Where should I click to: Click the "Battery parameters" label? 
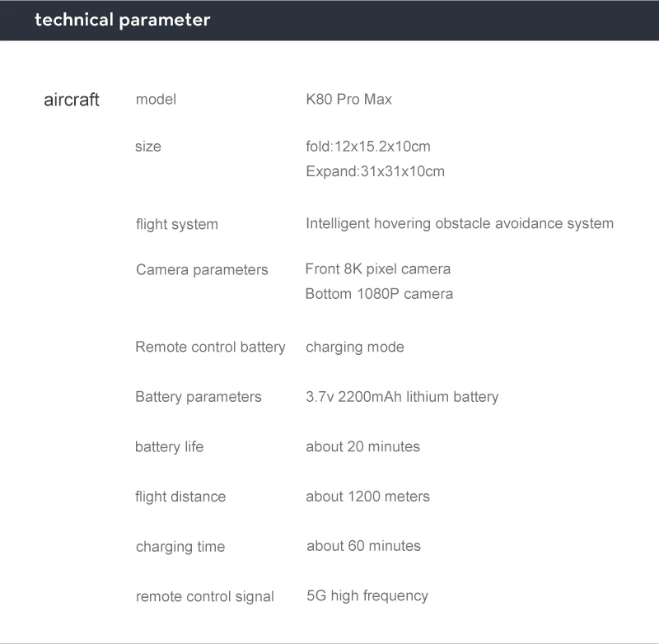[198, 397]
